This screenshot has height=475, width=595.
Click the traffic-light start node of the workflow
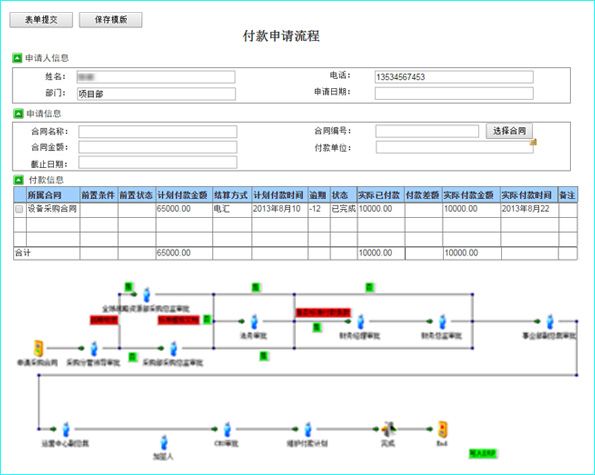[x=39, y=348]
